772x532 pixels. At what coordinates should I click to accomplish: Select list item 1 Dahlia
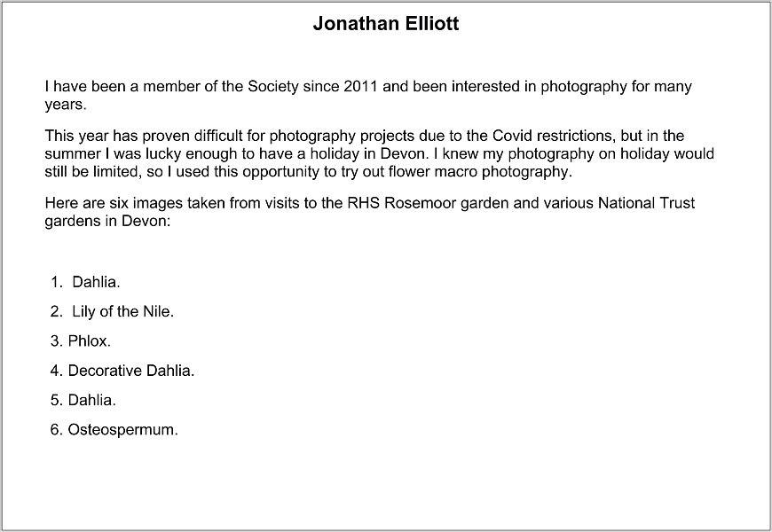(x=85, y=282)
